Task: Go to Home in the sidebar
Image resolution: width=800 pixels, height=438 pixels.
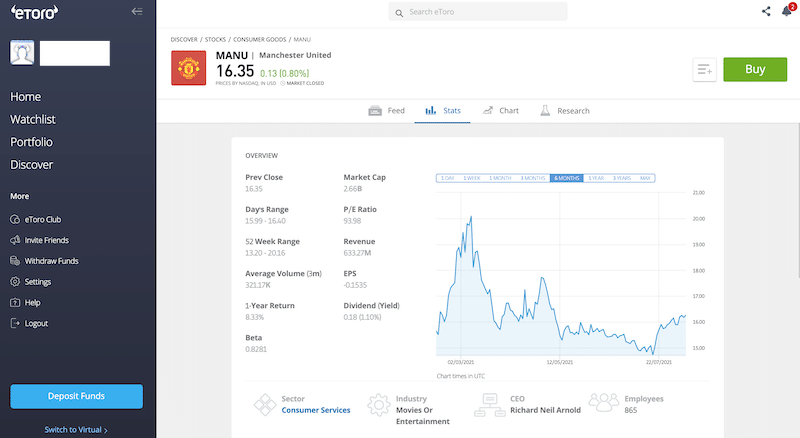Action: tap(26, 96)
